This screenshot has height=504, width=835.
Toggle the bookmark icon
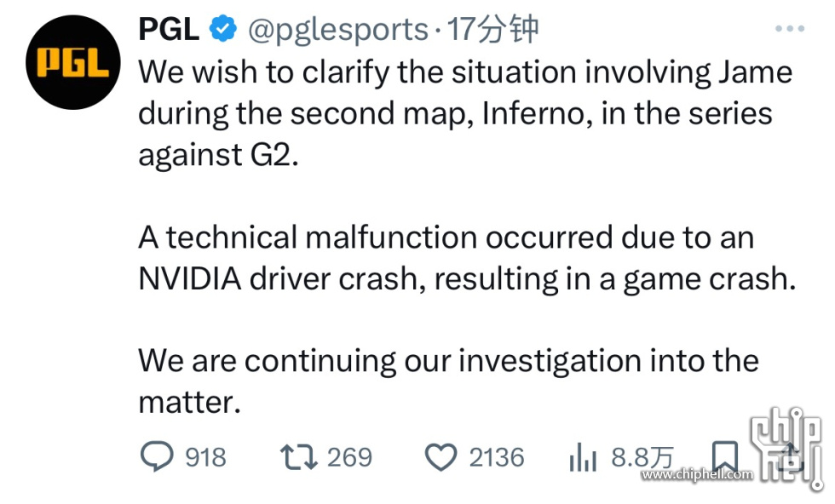(x=725, y=456)
